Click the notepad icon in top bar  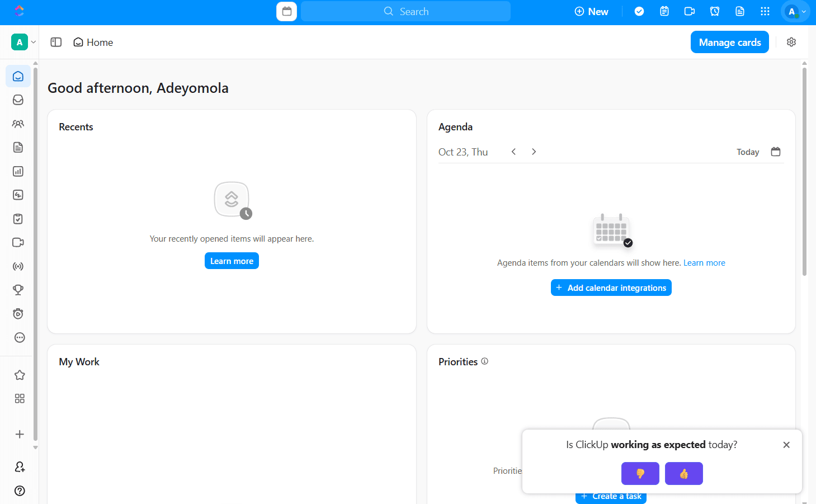coord(664,11)
